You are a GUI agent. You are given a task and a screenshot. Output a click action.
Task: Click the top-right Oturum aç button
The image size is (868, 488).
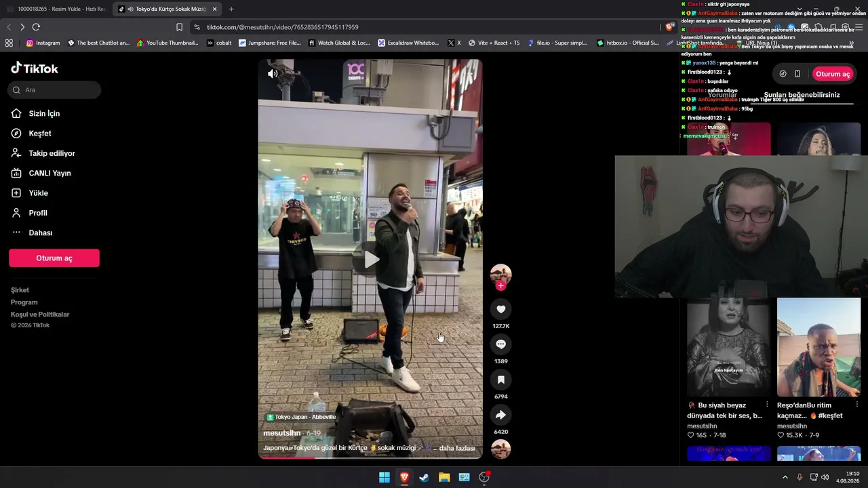point(832,74)
